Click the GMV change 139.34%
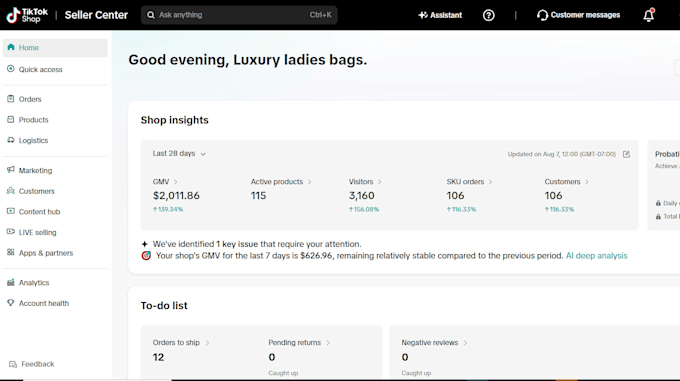Image resolution: width=680 pixels, height=381 pixels. coord(168,209)
